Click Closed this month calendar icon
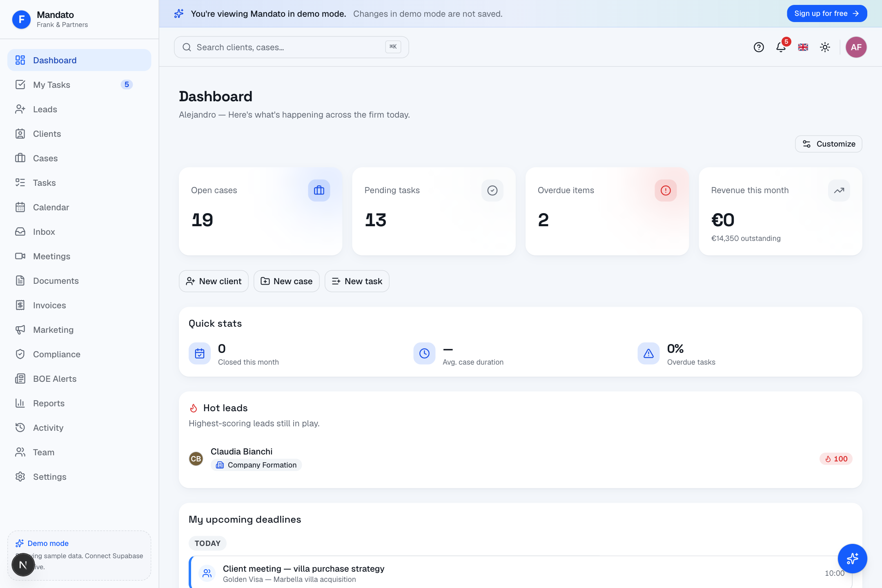Image resolution: width=882 pixels, height=588 pixels. (200, 354)
